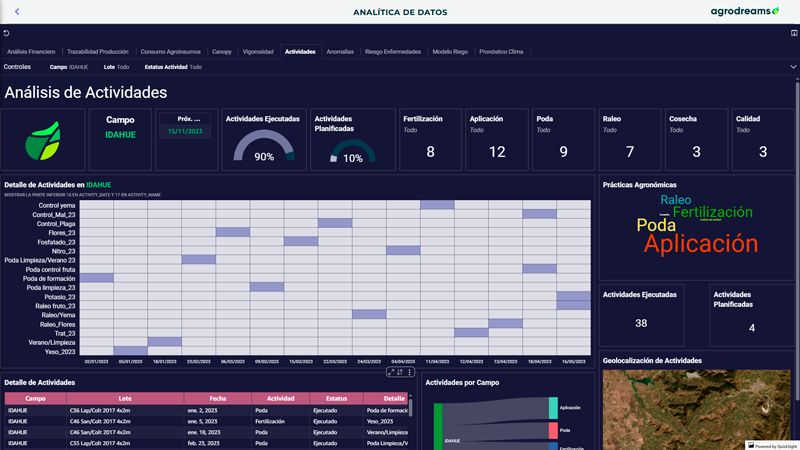800x450 pixels.
Task: Maximize the Detalle de Actividades table visual
Action: (392, 372)
